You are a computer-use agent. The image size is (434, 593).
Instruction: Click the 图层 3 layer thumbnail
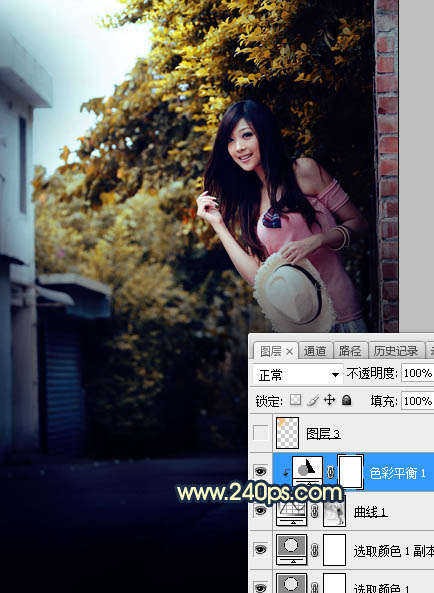(x=287, y=433)
